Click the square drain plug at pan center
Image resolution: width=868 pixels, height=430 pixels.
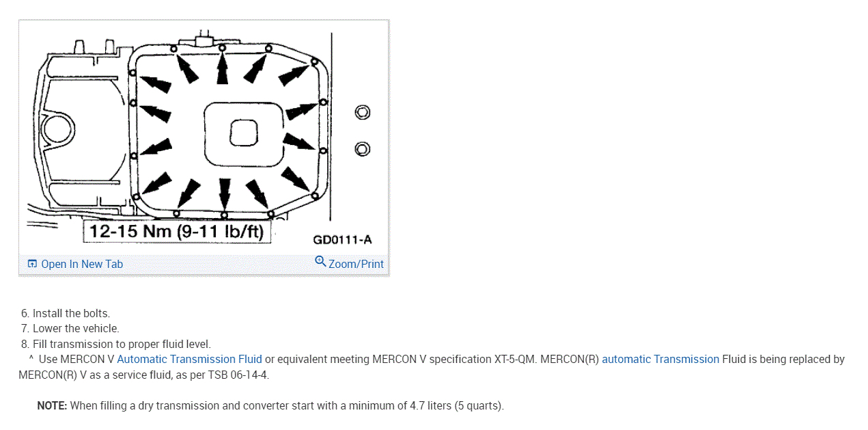244,132
